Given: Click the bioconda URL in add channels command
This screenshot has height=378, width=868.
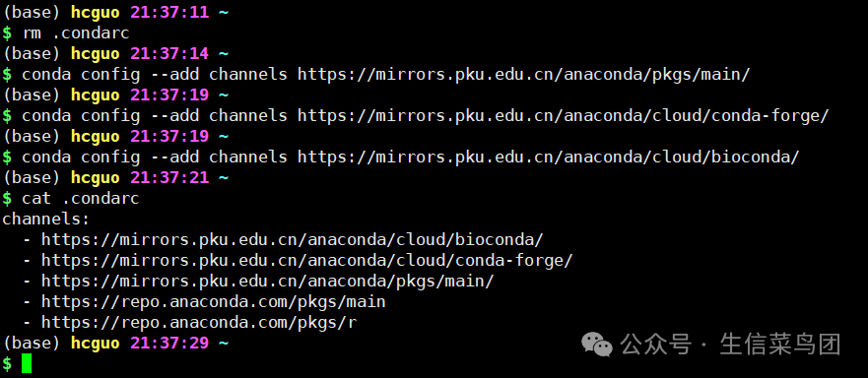Looking at the screenshot, I should [x=549, y=157].
